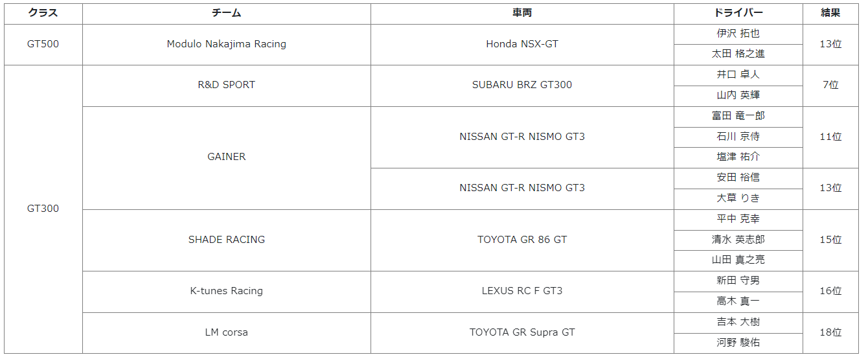The width and height of the screenshot is (868, 357).
Task: Click the R&D SPORT team cell
Action: (226, 85)
